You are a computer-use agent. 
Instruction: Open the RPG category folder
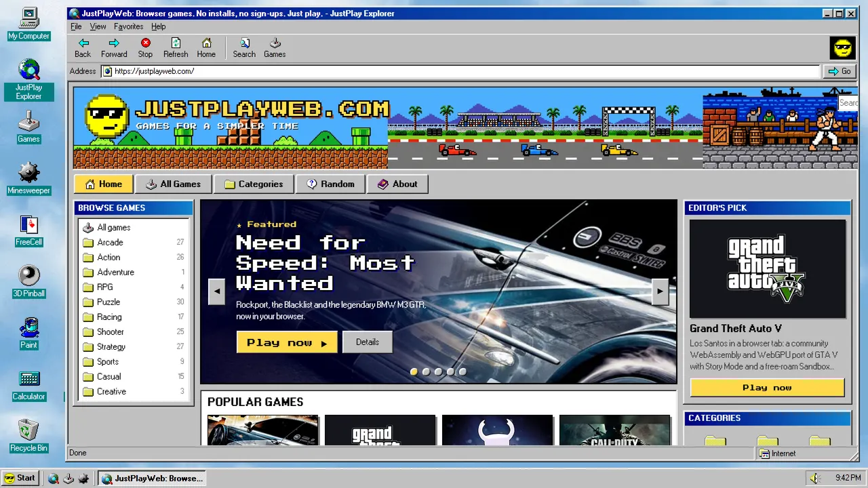click(x=134, y=287)
